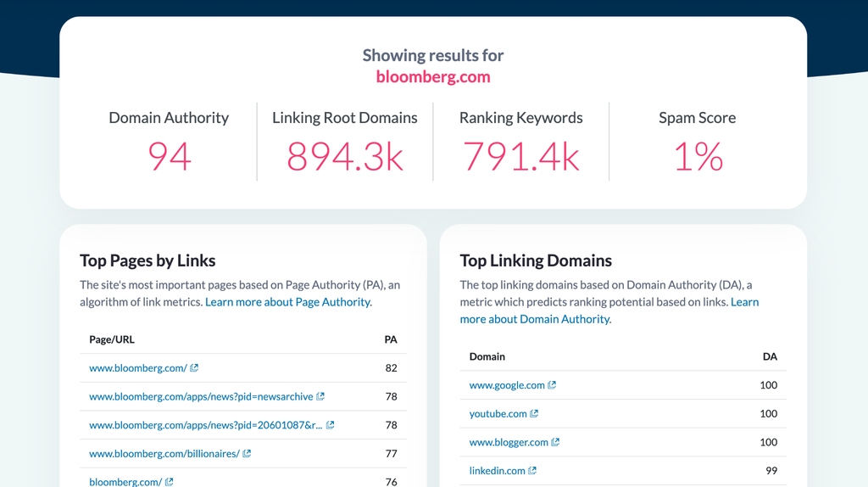
Task: Click Spam Score value 1%
Action: coord(698,157)
